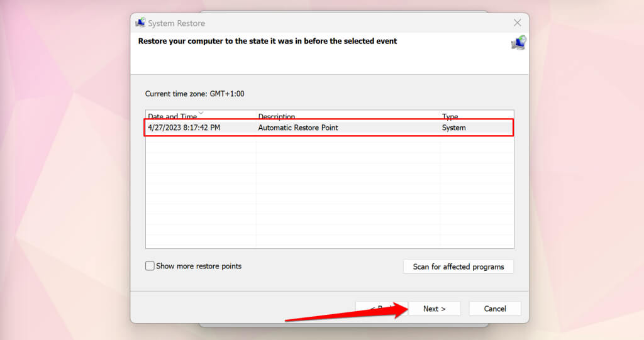The image size is (644, 340).
Task: Toggle the Show more restore points checkbox
Action: [x=150, y=266]
